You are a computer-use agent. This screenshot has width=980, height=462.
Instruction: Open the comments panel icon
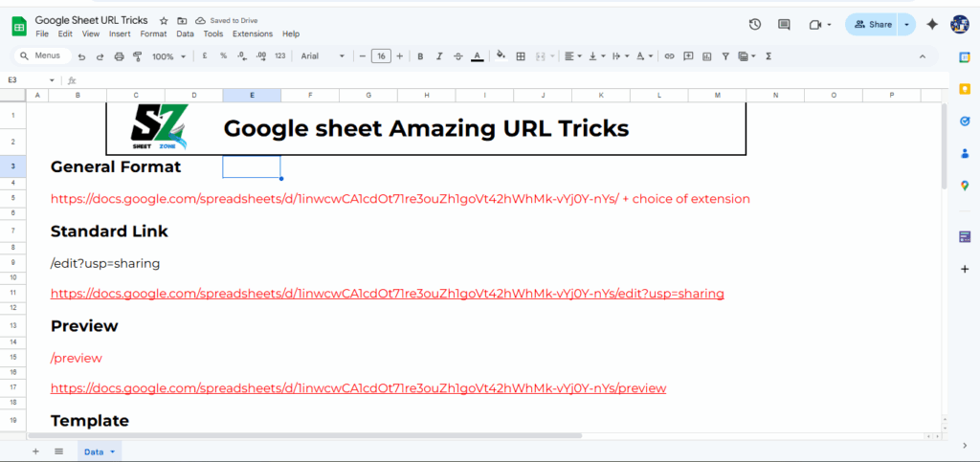[784, 24]
